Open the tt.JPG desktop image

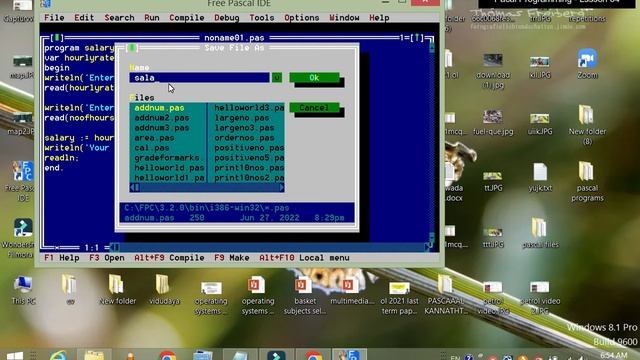493,182
